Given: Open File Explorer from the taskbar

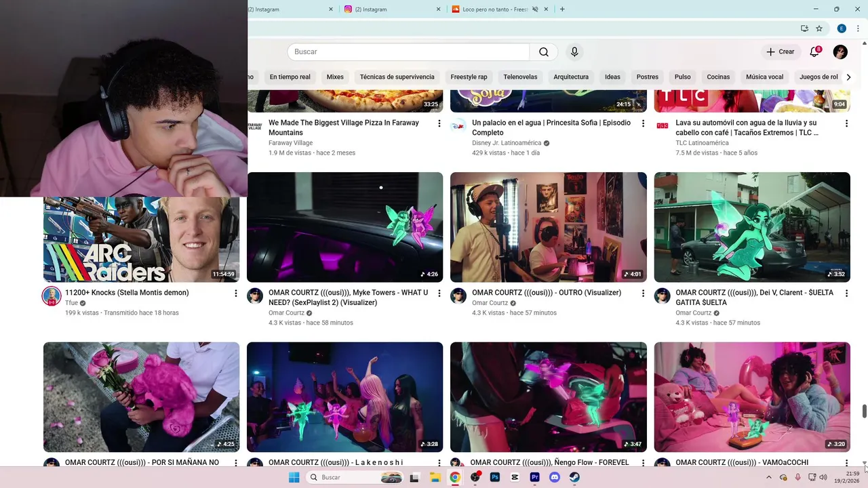Looking at the screenshot, I should [435, 477].
